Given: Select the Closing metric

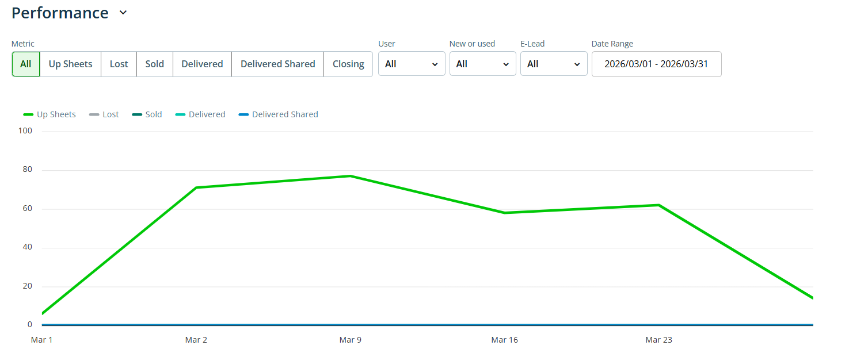Looking at the screenshot, I should (x=348, y=64).
